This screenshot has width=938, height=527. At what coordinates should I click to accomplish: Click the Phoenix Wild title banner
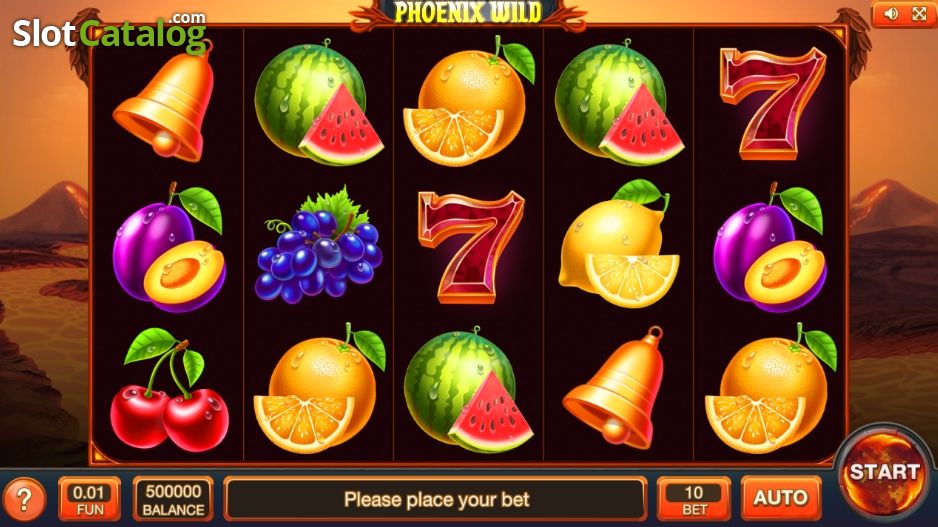point(468,13)
